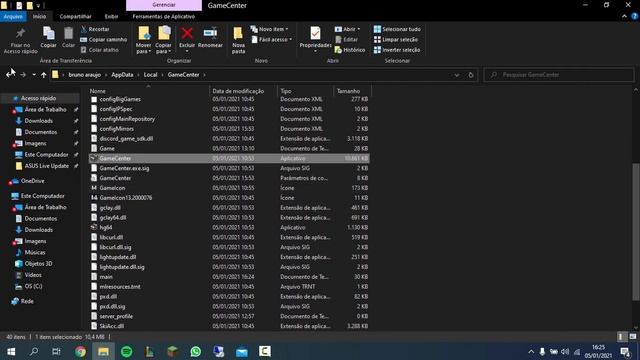This screenshot has height=360, width=640.
Task: Open the Mover para dropdown
Action: [143, 40]
